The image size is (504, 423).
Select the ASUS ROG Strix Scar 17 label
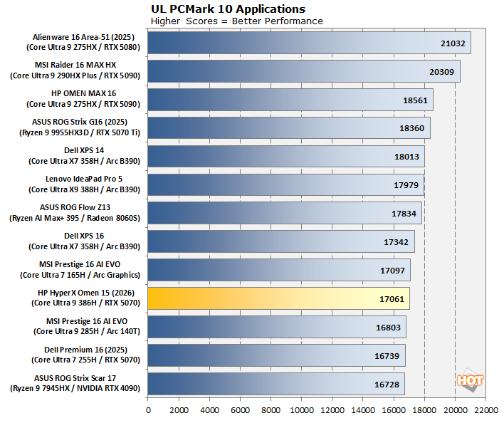tap(75, 378)
